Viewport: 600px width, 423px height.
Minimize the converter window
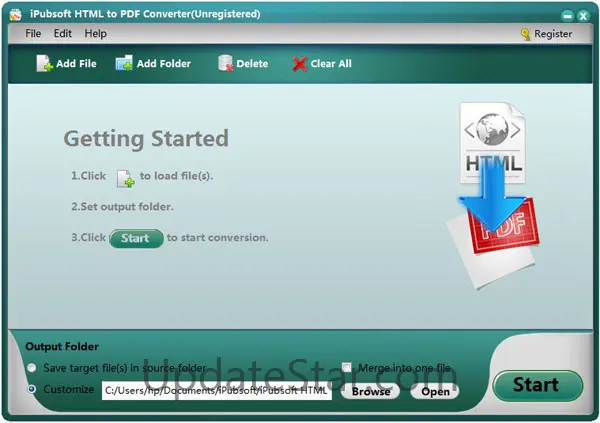[x=567, y=16]
